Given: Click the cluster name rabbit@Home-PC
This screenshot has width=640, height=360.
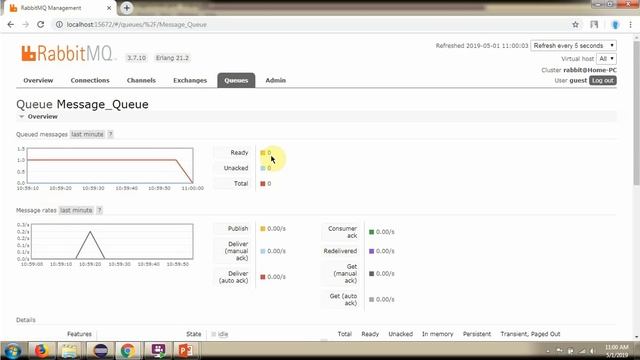Looking at the screenshot, I should (x=590, y=70).
